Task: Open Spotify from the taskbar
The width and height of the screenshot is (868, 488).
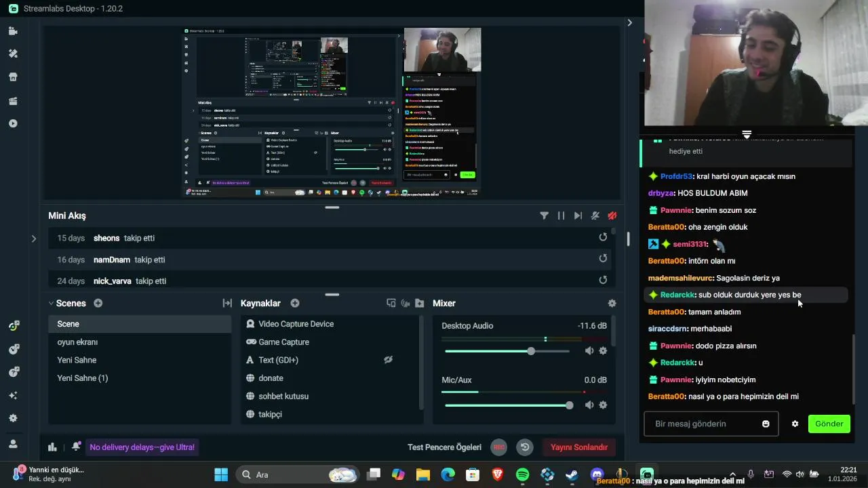Action: click(x=522, y=474)
